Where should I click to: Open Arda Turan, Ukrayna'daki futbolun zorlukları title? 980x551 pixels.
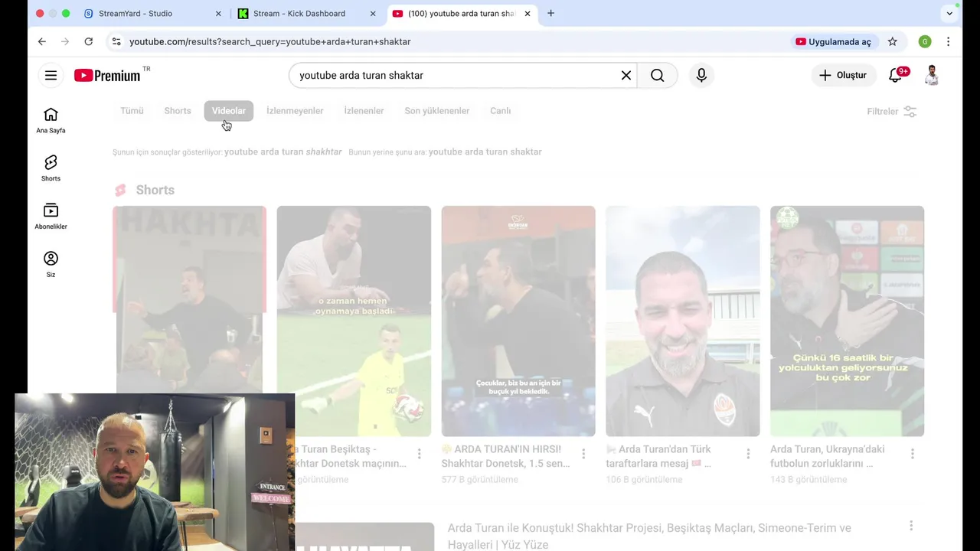pos(828,456)
